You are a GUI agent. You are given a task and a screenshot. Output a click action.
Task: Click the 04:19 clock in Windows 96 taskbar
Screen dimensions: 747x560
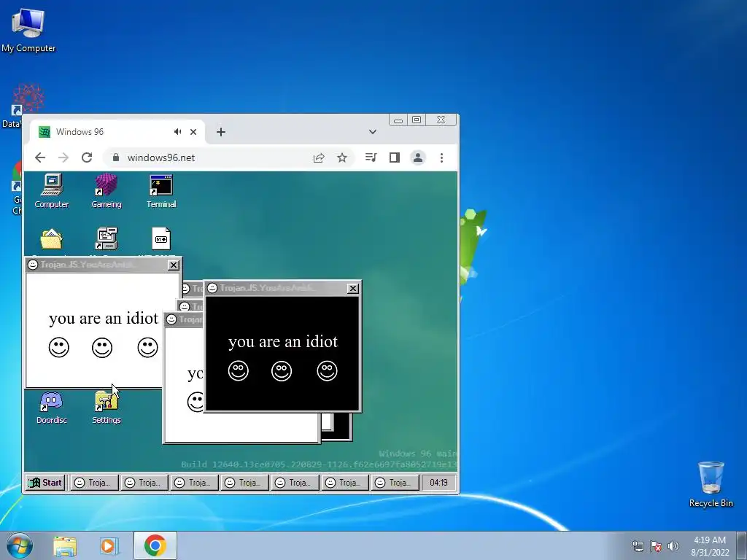438,483
